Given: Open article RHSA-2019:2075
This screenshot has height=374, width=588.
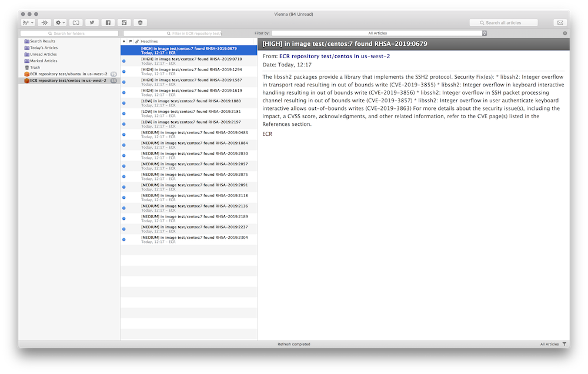Looking at the screenshot, I should point(189,176).
